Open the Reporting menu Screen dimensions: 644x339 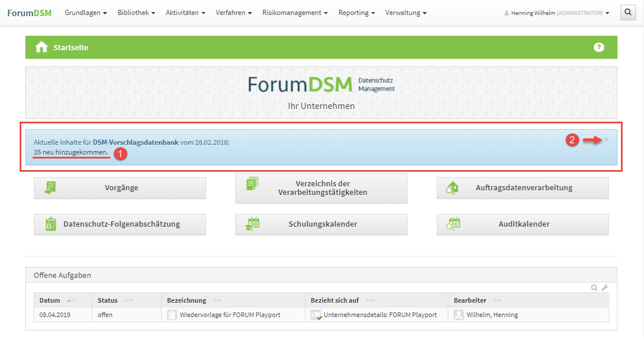pyautogui.click(x=356, y=13)
